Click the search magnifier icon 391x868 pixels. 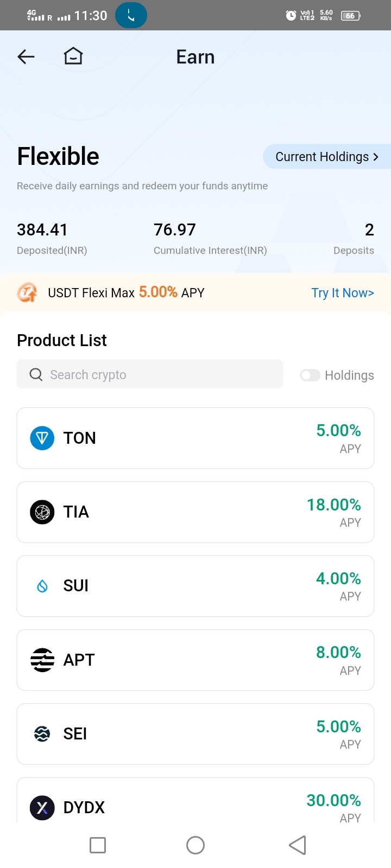tap(36, 374)
